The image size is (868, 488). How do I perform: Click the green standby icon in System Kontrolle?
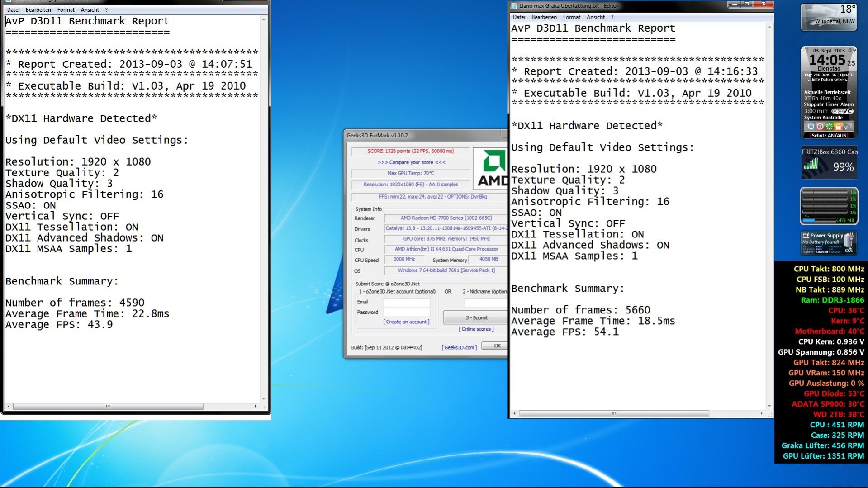click(x=829, y=127)
